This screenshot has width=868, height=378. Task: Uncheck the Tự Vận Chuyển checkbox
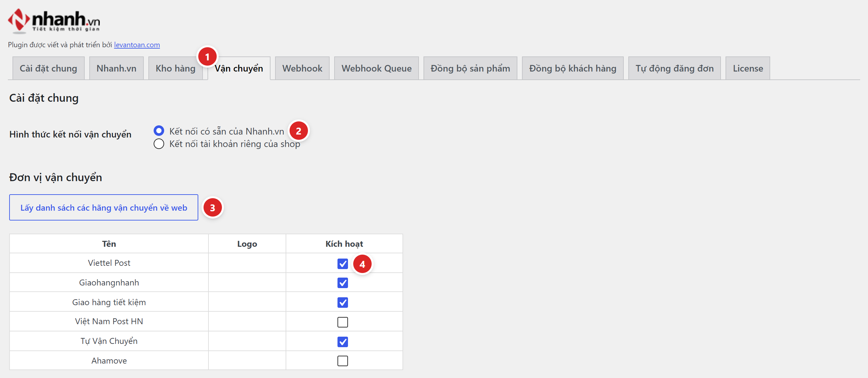(x=342, y=341)
